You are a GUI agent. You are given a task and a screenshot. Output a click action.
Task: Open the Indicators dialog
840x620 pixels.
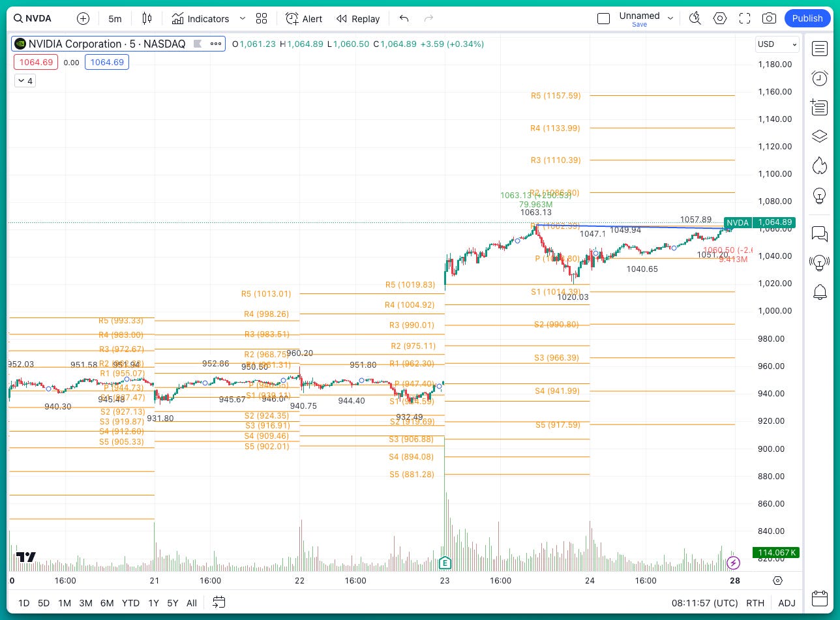point(200,18)
